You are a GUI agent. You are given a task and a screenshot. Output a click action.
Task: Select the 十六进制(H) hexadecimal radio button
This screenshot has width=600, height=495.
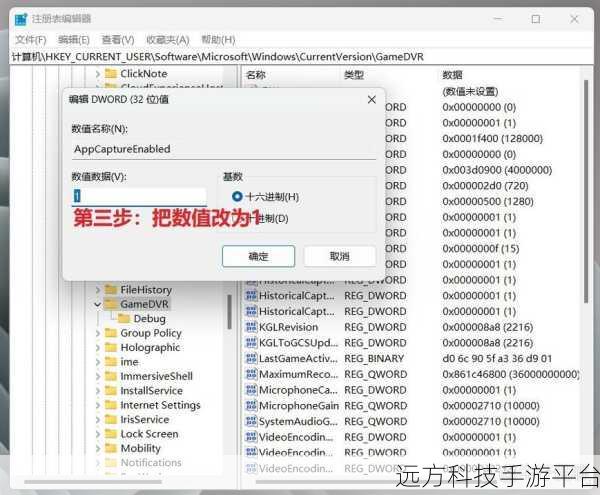pyautogui.click(x=237, y=197)
